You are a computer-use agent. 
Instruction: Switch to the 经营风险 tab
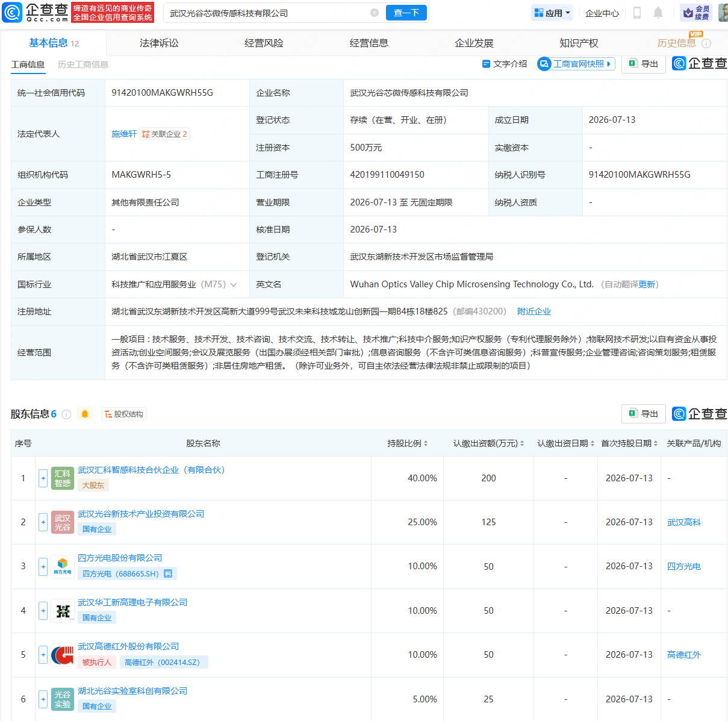[264, 43]
